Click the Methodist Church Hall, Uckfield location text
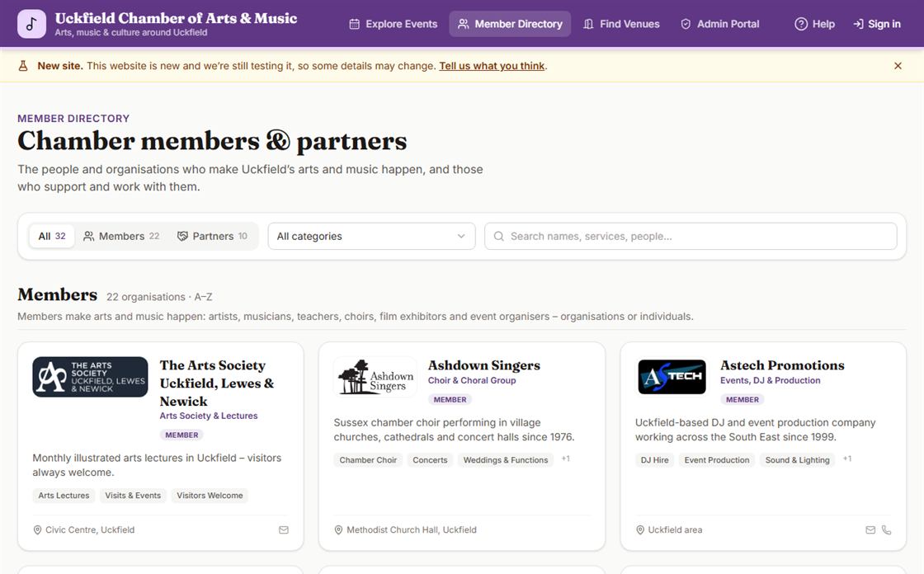Image resolution: width=924 pixels, height=574 pixels. (412, 529)
